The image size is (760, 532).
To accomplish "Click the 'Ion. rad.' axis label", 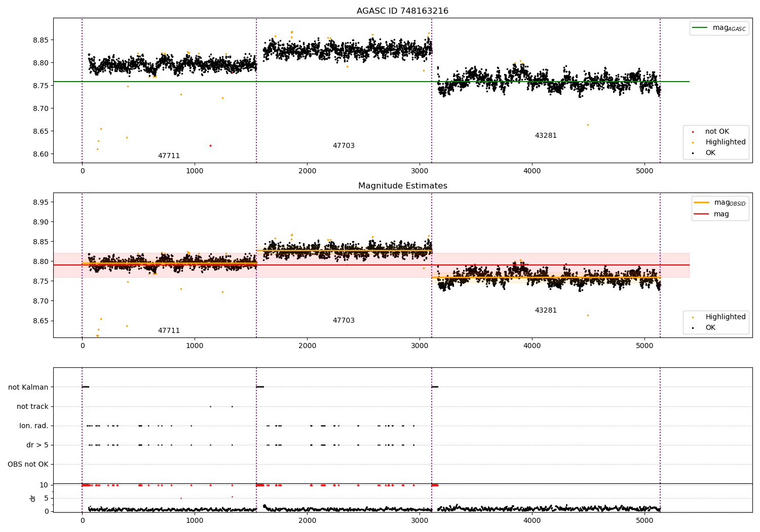I will tap(34, 426).
